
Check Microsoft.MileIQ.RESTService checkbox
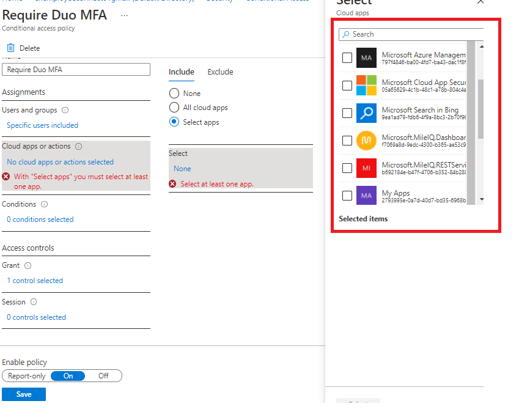pos(347,168)
